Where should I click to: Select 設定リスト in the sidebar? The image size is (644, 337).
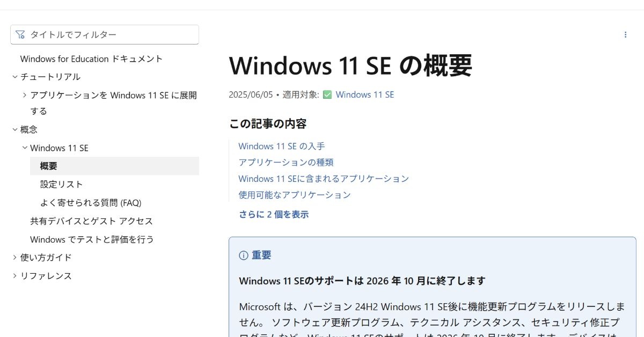(61, 185)
